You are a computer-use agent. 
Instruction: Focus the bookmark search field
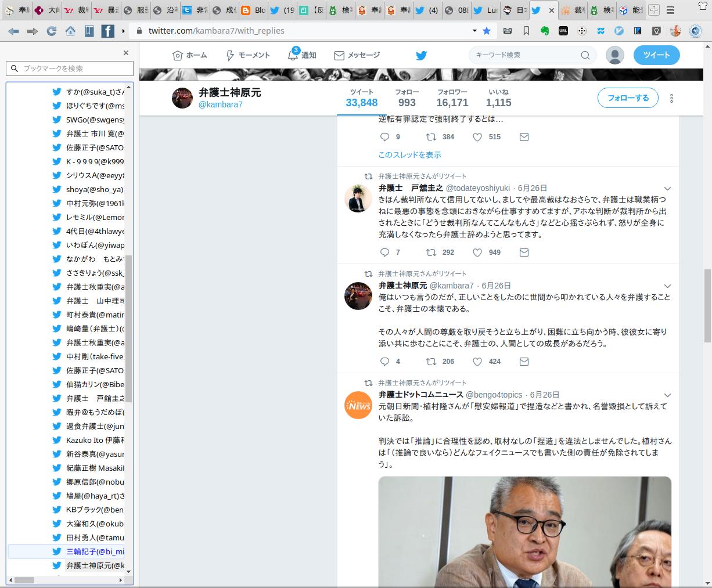(70, 68)
